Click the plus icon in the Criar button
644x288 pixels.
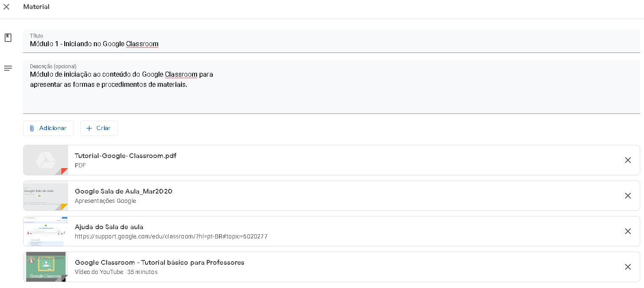[x=89, y=128]
